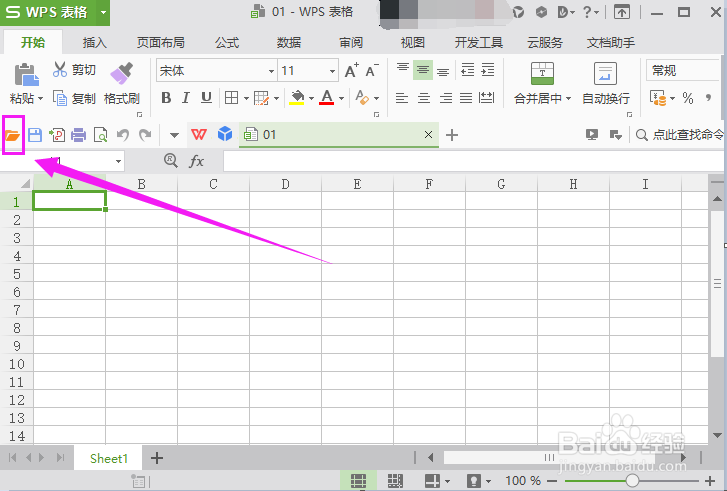The width and height of the screenshot is (727, 491).
Task: Open the WPS 表格 application menu dropdown
Action: click(x=103, y=13)
